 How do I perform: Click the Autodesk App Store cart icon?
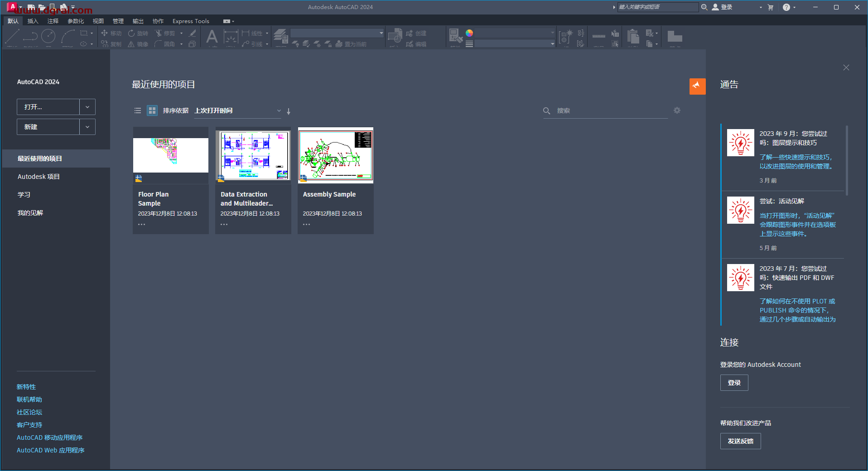click(771, 7)
